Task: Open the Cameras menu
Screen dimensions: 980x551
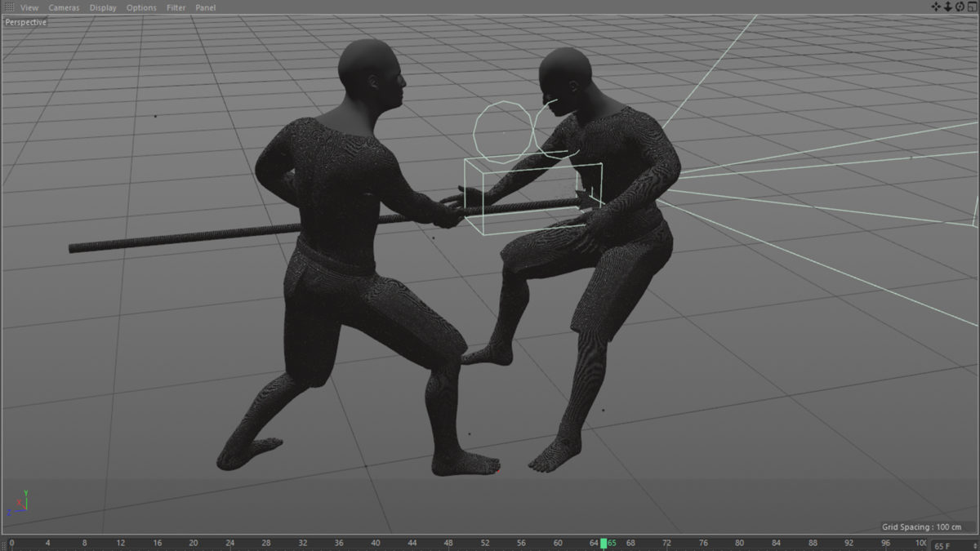Action: coord(64,7)
